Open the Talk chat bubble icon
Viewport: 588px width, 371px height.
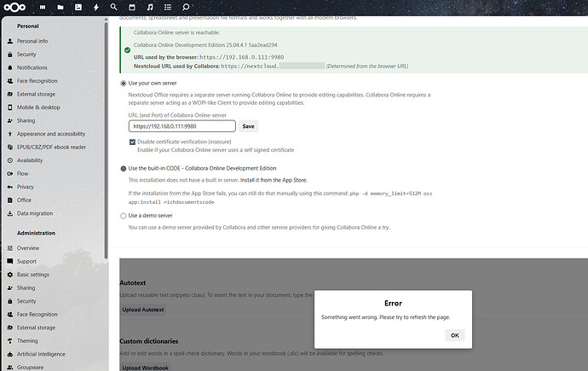(186, 7)
